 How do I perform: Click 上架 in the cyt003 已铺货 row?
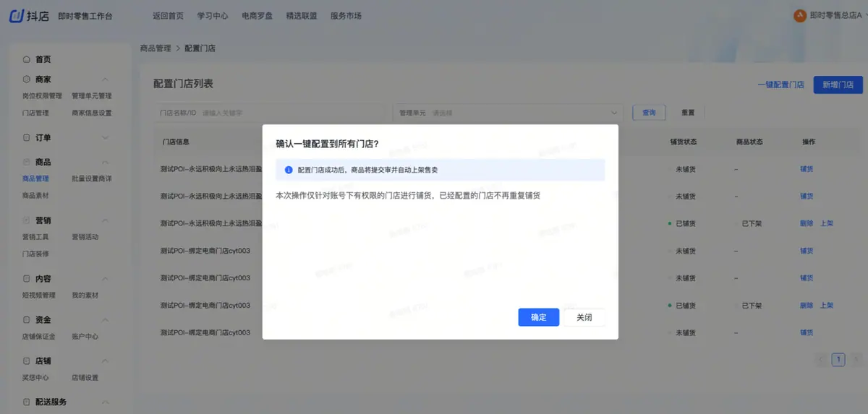827,306
